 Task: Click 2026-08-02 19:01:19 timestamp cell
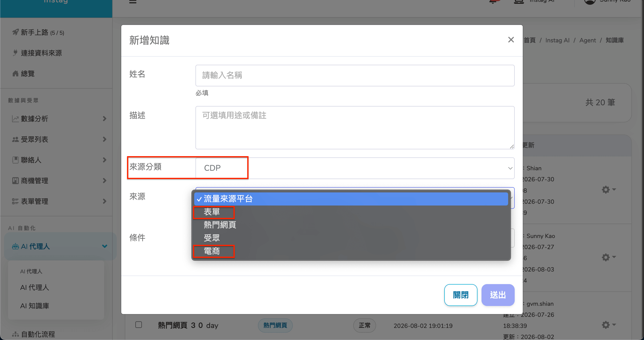click(423, 326)
